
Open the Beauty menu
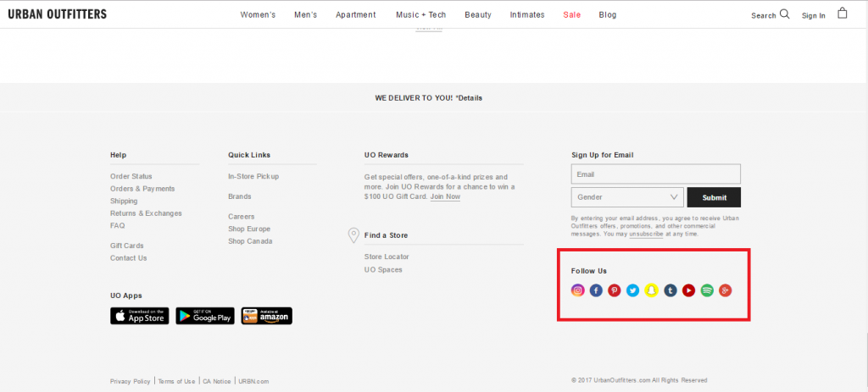(x=478, y=15)
